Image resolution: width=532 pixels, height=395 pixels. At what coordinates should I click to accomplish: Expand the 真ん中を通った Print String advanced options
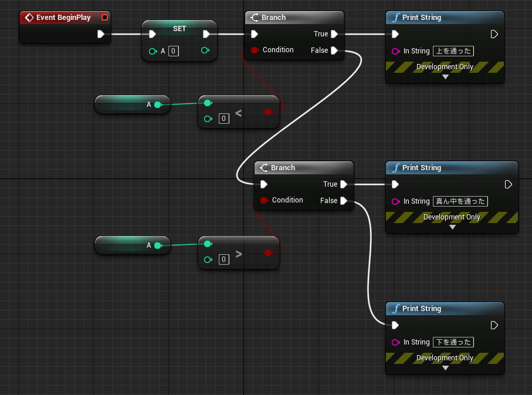pos(452,227)
